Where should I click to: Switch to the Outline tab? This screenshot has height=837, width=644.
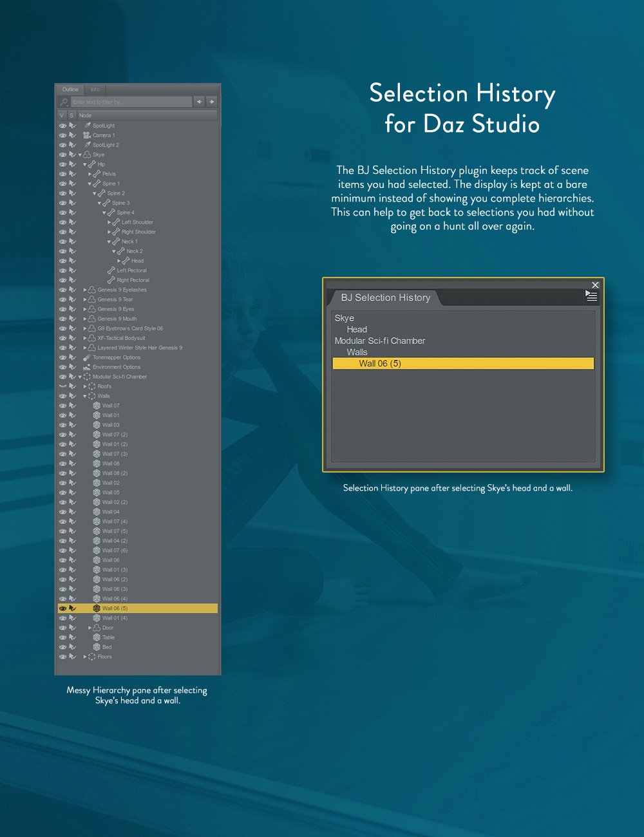(x=70, y=89)
